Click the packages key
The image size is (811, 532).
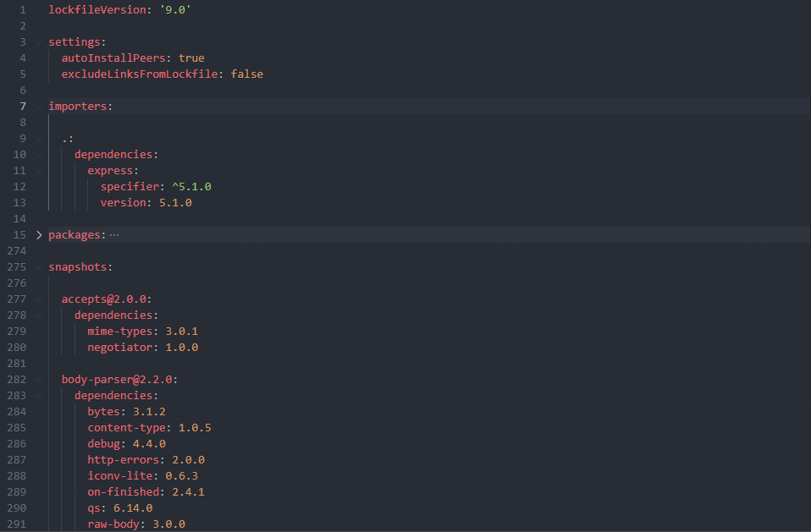[74, 234]
